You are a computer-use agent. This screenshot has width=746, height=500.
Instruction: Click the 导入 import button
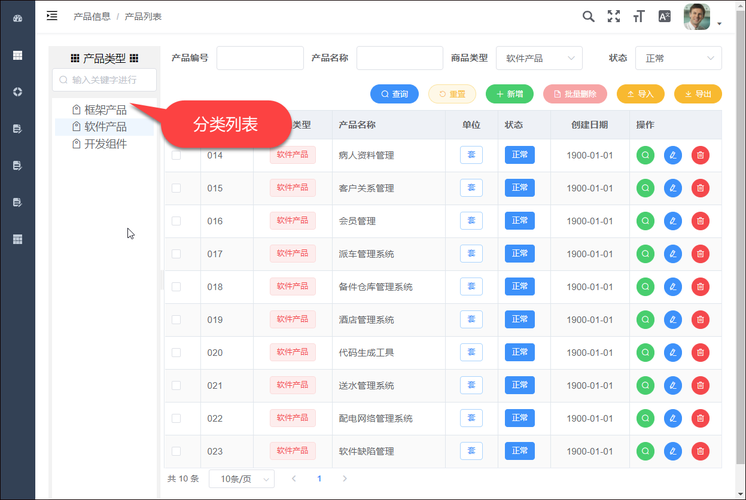point(640,94)
